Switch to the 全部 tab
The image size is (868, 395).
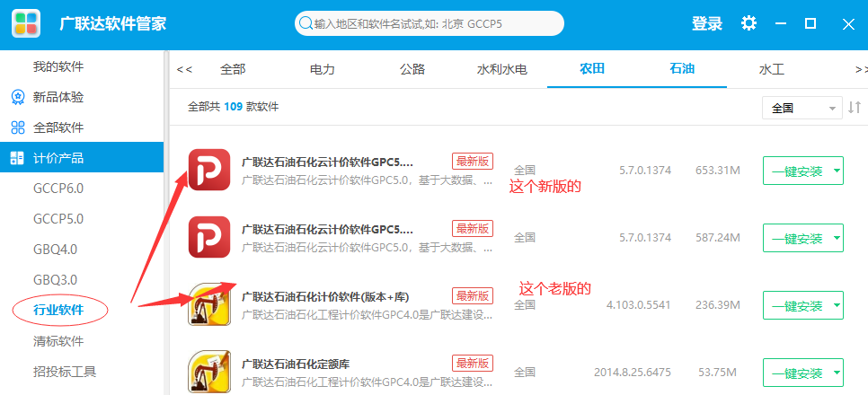[x=233, y=69]
